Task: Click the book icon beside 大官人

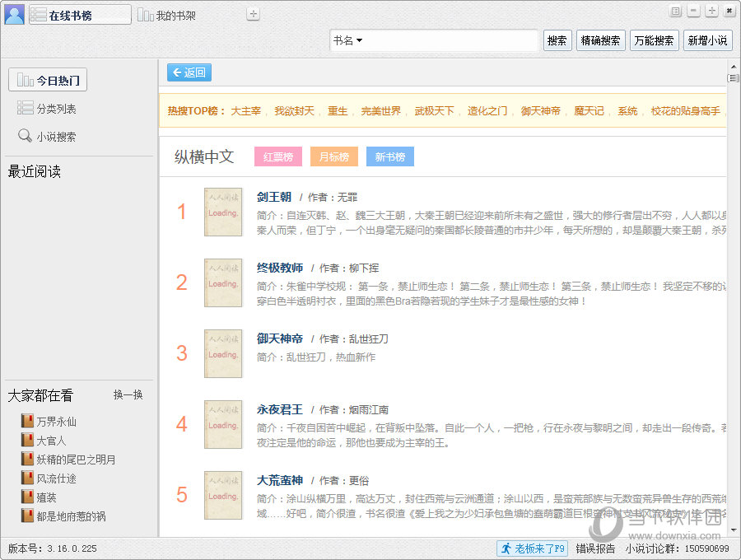Action: [27, 440]
